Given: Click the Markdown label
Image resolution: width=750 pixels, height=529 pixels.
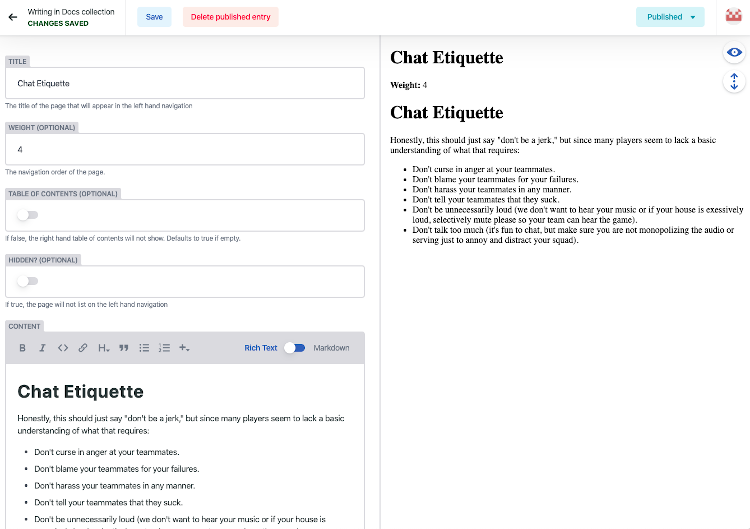Looking at the screenshot, I should click(331, 348).
